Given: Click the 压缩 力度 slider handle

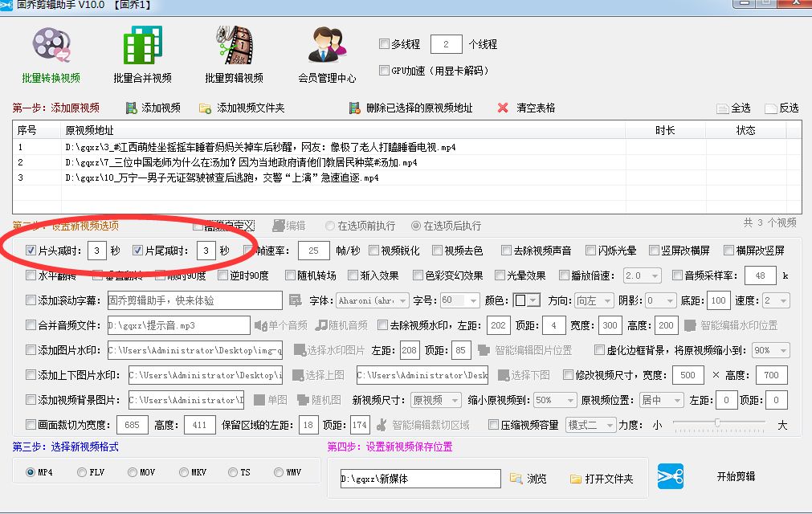Looking at the screenshot, I should click(x=717, y=423).
